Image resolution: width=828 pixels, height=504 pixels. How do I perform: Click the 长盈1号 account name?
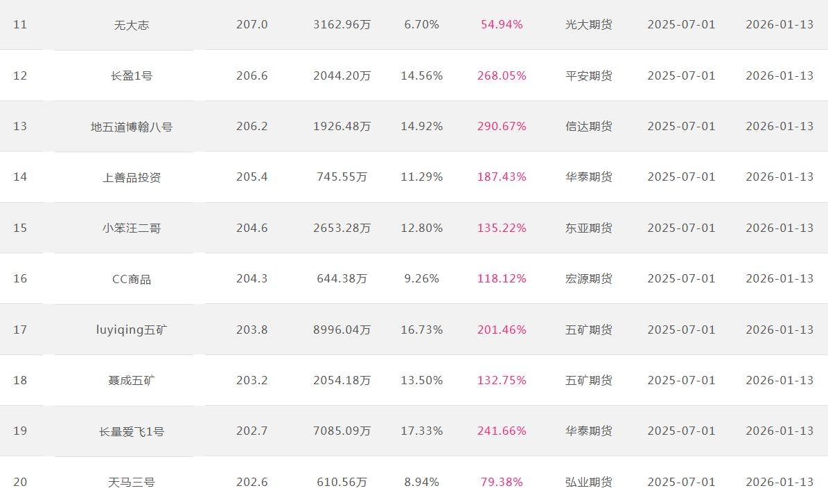(132, 76)
